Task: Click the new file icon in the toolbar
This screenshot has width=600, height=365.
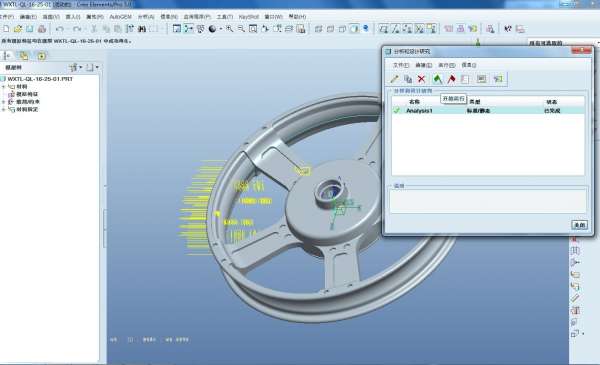Action: (7, 29)
